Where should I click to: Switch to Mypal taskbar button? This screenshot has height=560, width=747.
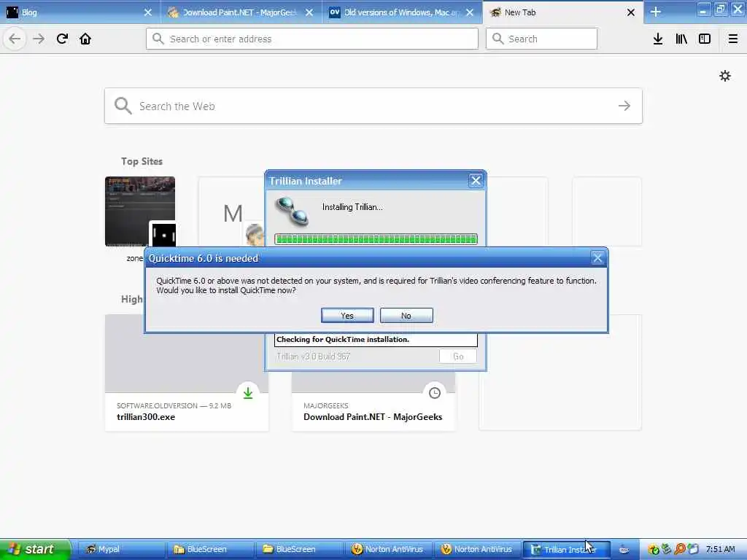120,549
